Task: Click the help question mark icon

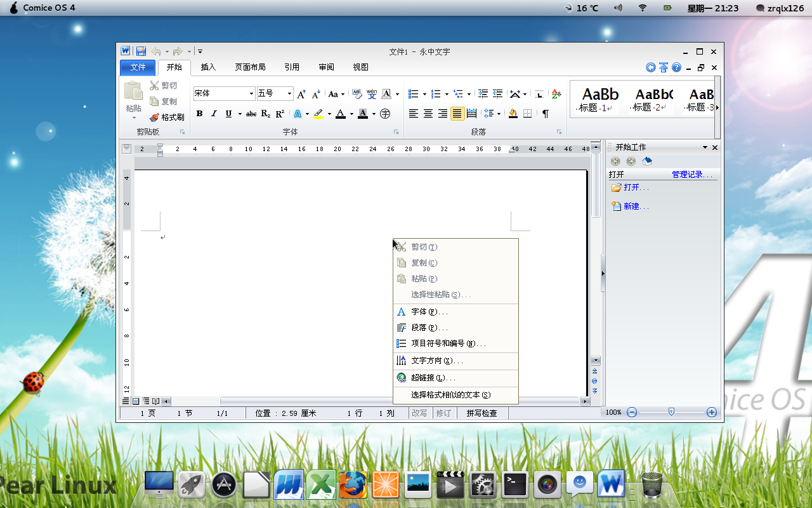Action: pos(676,67)
